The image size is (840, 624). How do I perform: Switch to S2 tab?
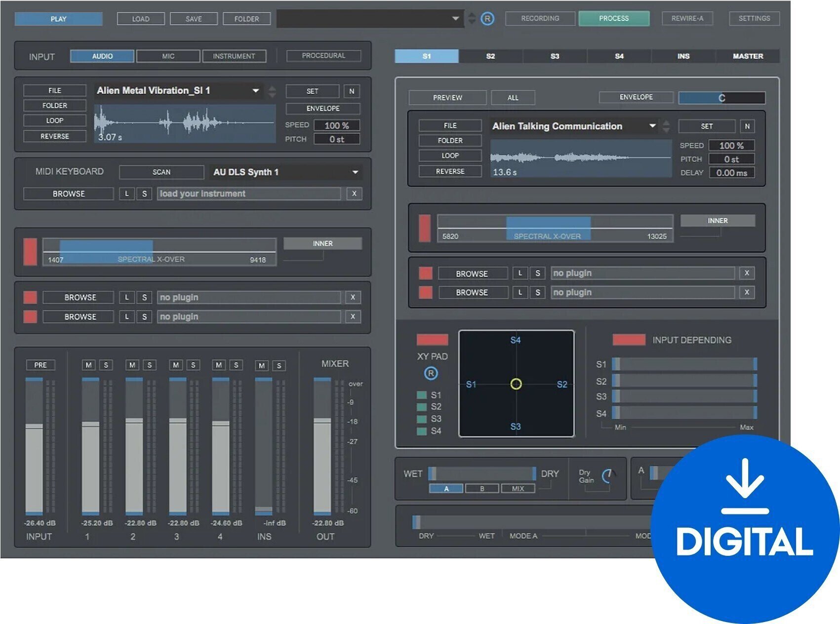point(490,56)
